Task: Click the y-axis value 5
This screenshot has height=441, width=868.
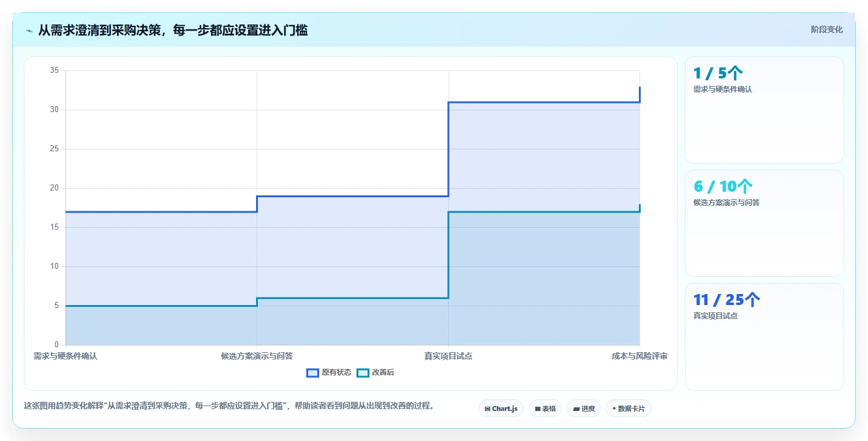Action: [x=56, y=306]
